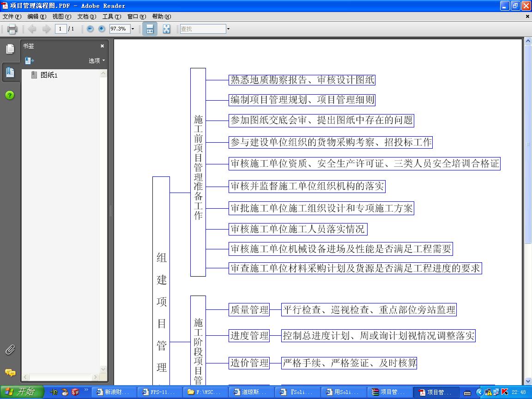Screen dimensions: 532x399
Task: Expand quick launch chevron in taskbar
Action: 86,390
